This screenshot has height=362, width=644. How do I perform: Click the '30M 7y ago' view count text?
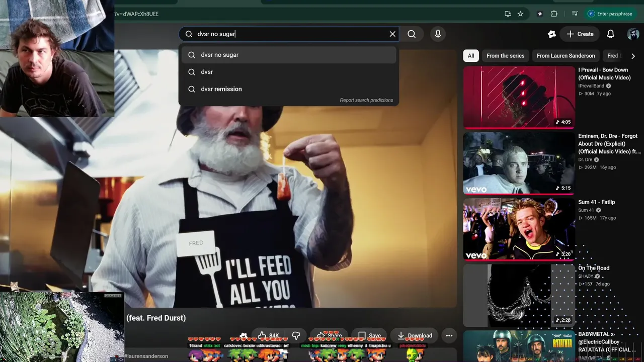pyautogui.click(x=595, y=94)
